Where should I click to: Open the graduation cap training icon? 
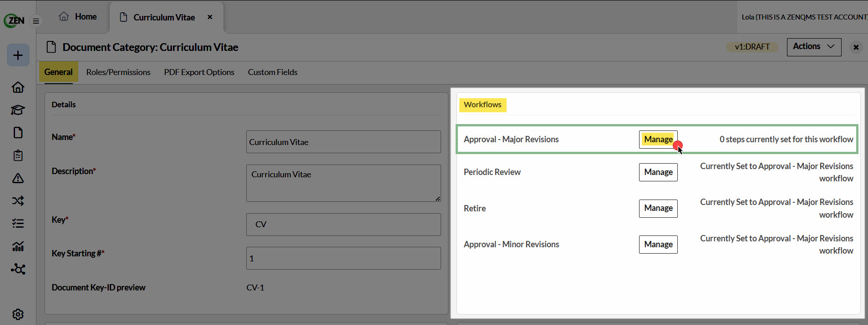18,110
